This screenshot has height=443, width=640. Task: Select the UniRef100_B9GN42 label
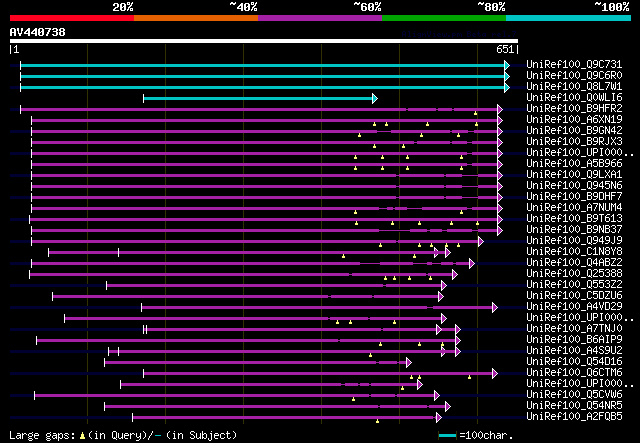[574, 131]
